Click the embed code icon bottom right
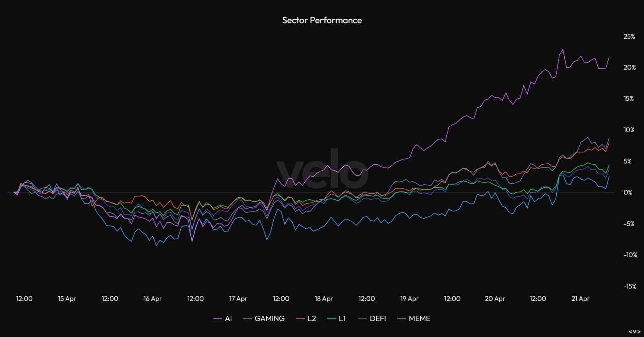 point(634,332)
